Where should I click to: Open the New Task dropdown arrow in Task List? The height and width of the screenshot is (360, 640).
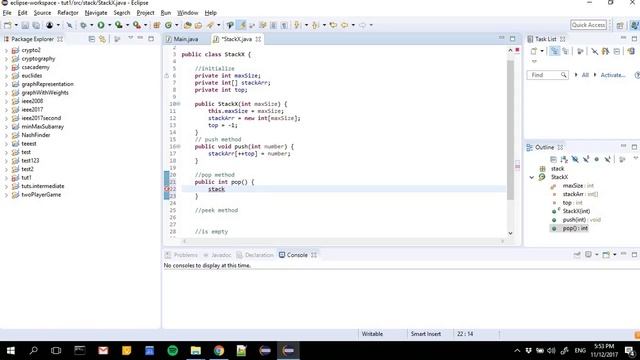(x=542, y=51)
